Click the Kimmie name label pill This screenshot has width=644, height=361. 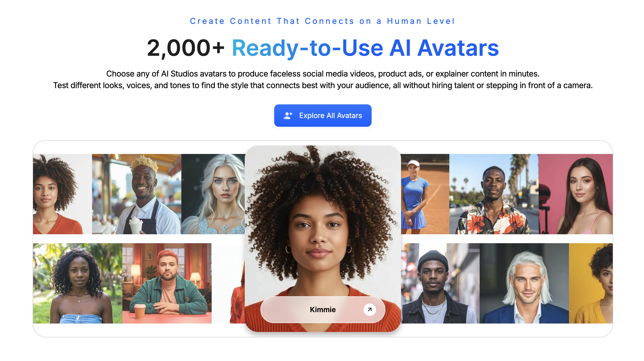tap(322, 309)
